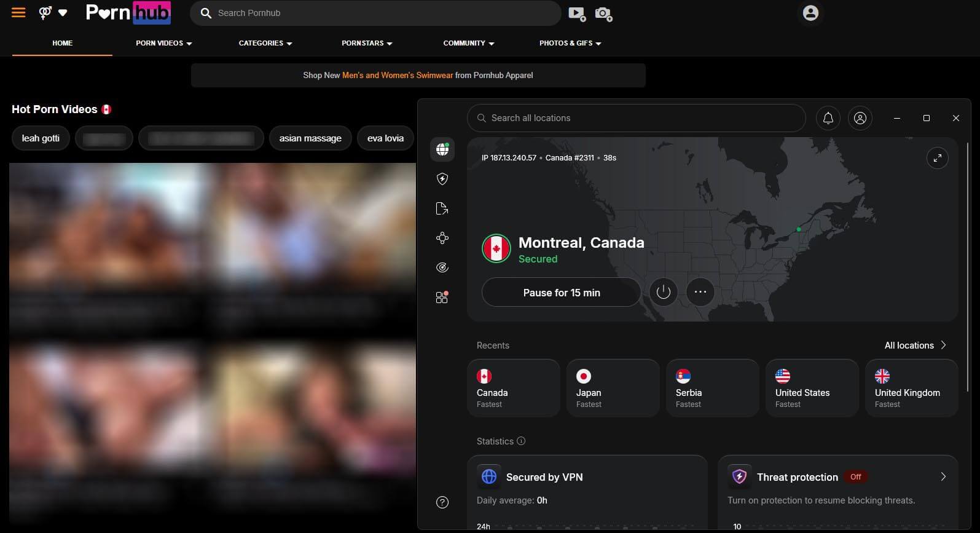
Task: Focus the website search field
Action: (x=375, y=13)
